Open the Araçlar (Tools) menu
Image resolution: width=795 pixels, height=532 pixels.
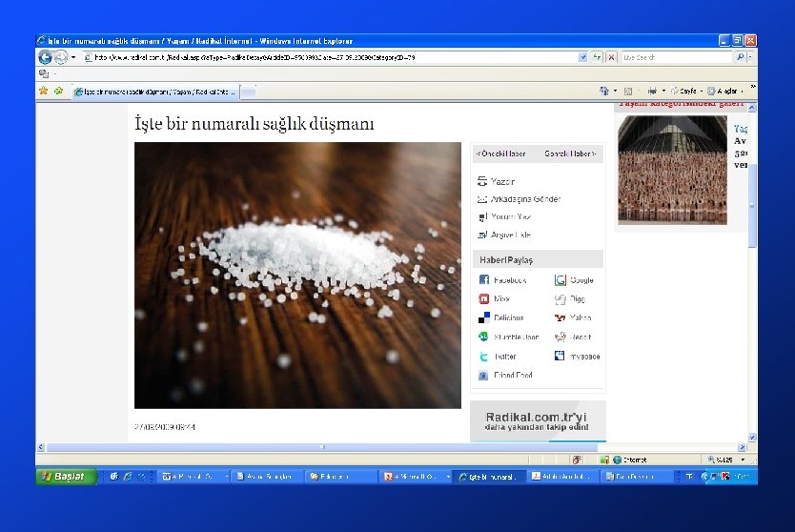[x=725, y=91]
